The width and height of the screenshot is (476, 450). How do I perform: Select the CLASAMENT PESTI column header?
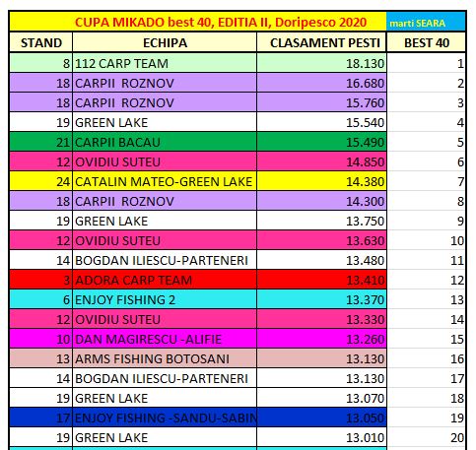321,42
